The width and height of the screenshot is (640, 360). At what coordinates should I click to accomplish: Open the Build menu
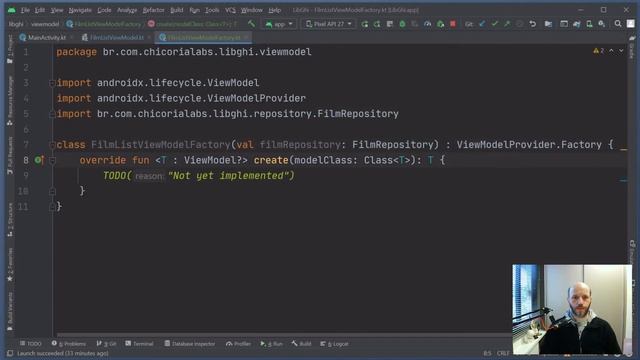click(177, 10)
